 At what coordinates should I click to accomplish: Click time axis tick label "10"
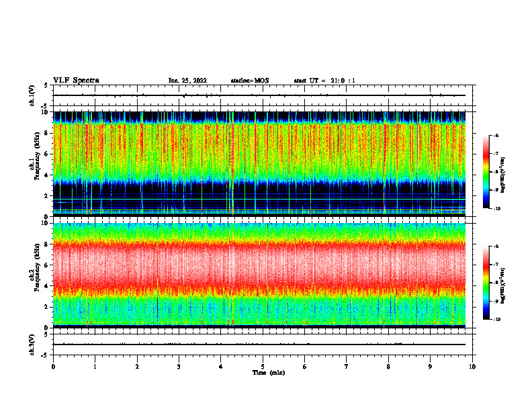click(x=472, y=367)
